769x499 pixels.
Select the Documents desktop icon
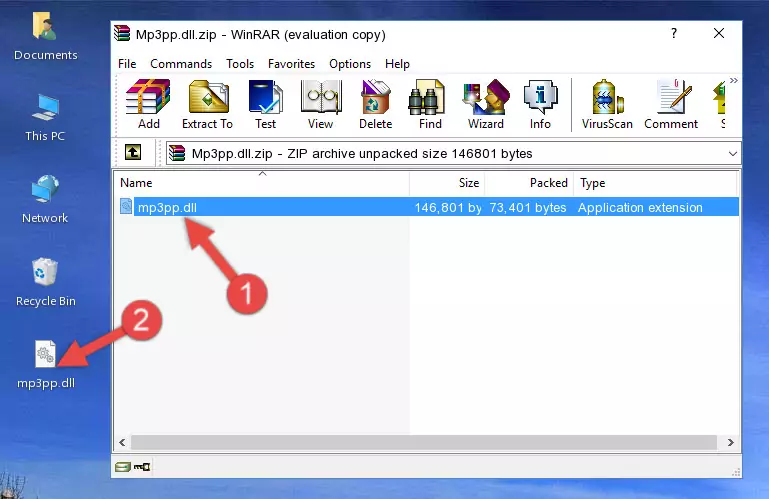[x=46, y=37]
